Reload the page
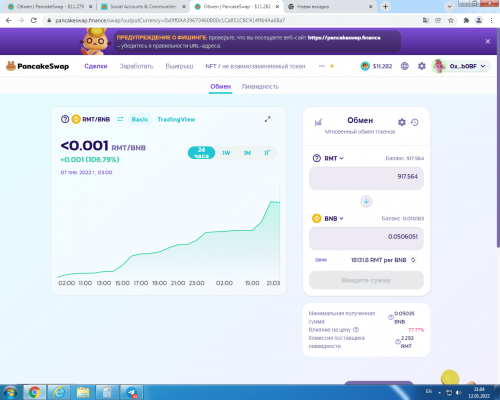The height and width of the screenshot is (400, 500). pos(34,20)
